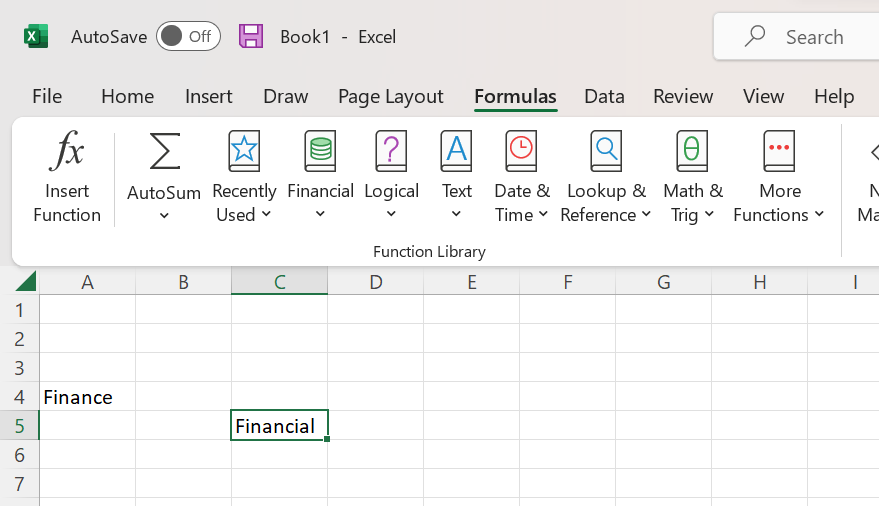The image size is (879, 506).
Task: Click the column D header
Action: tap(375, 282)
